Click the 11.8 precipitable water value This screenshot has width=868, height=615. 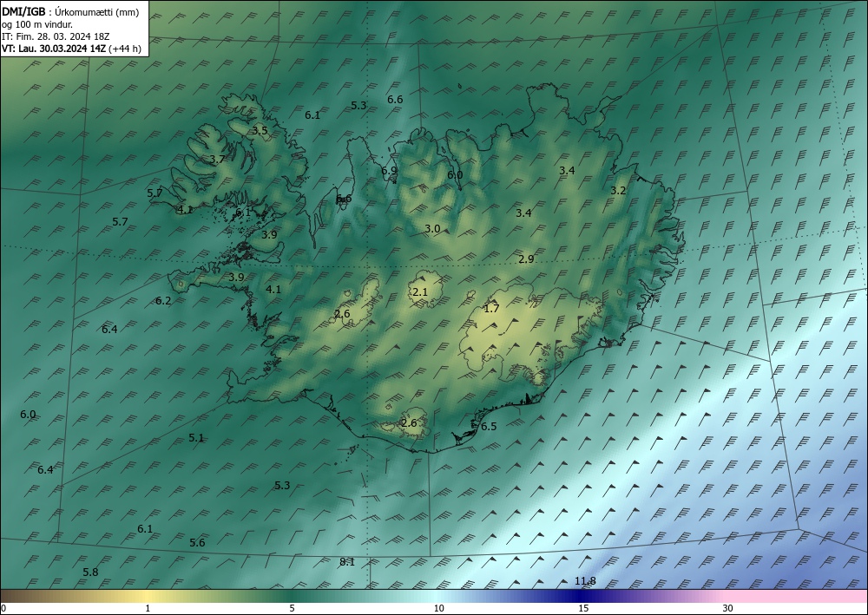pyautogui.click(x=585, y=580)
